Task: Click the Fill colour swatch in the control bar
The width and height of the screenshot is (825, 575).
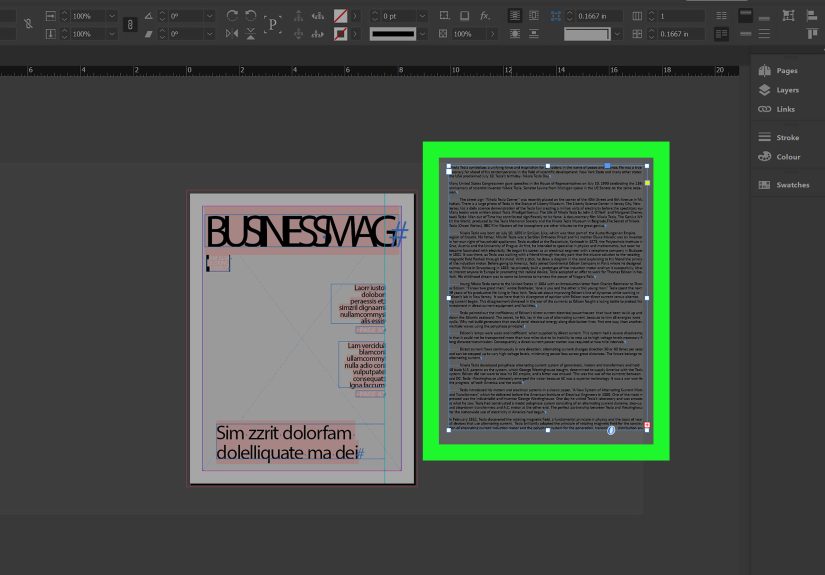Action: coord(340,16)
